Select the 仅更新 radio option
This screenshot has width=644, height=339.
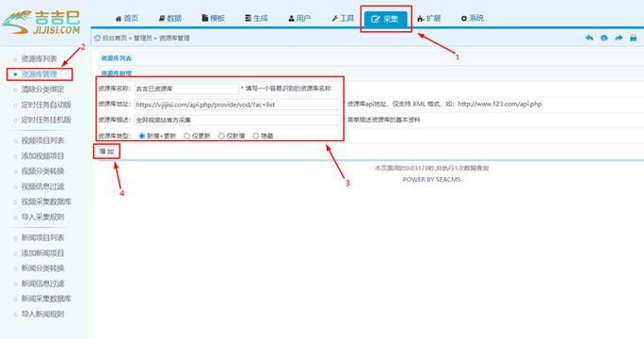click(187, 136)
